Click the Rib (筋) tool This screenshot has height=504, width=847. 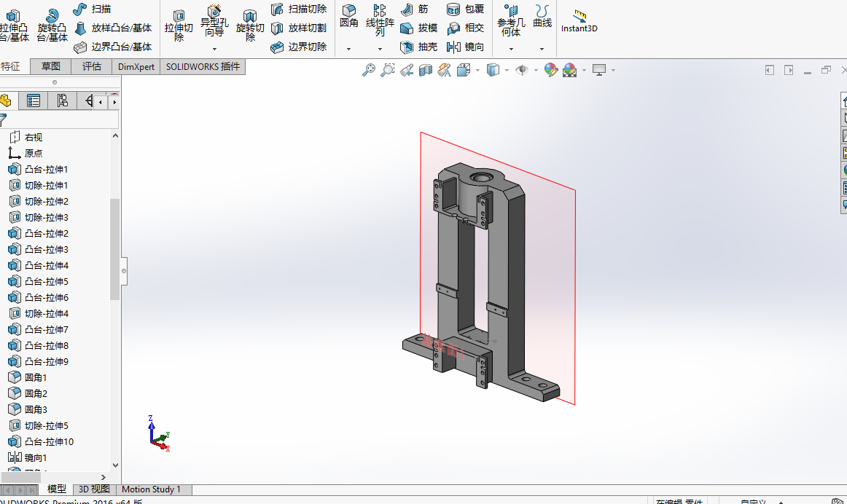[x=415, y=9]
